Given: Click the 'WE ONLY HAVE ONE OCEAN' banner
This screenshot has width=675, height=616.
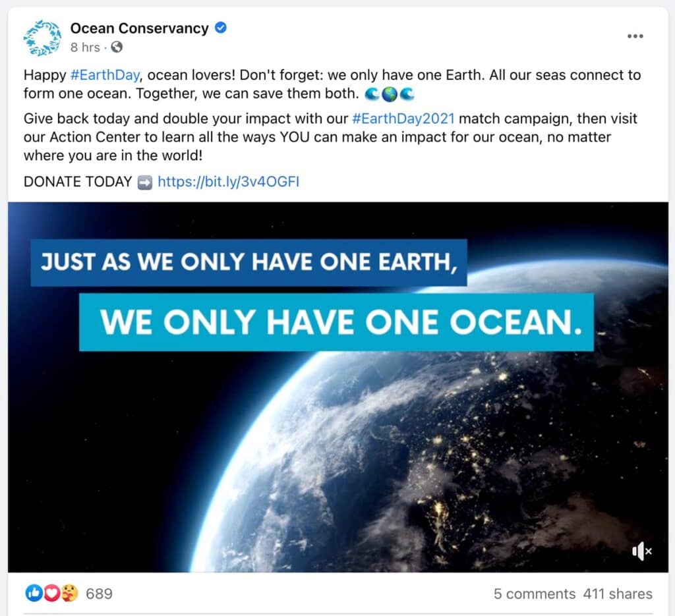Looking at the screenshot, I should (337, 322).
